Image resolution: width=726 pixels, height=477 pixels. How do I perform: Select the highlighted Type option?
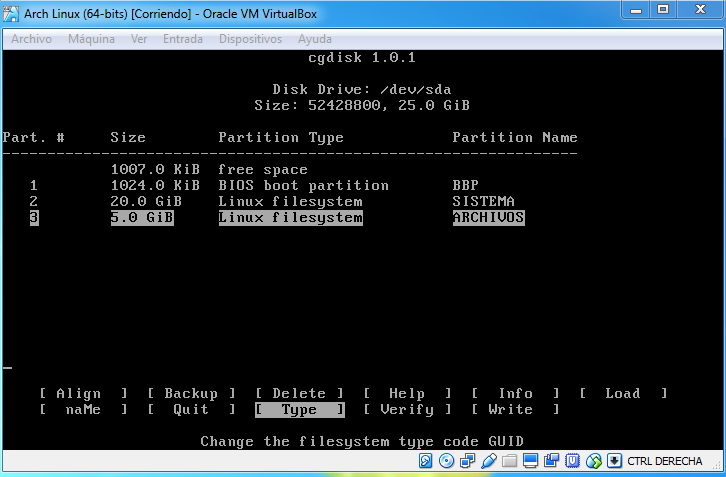point(299,410)
